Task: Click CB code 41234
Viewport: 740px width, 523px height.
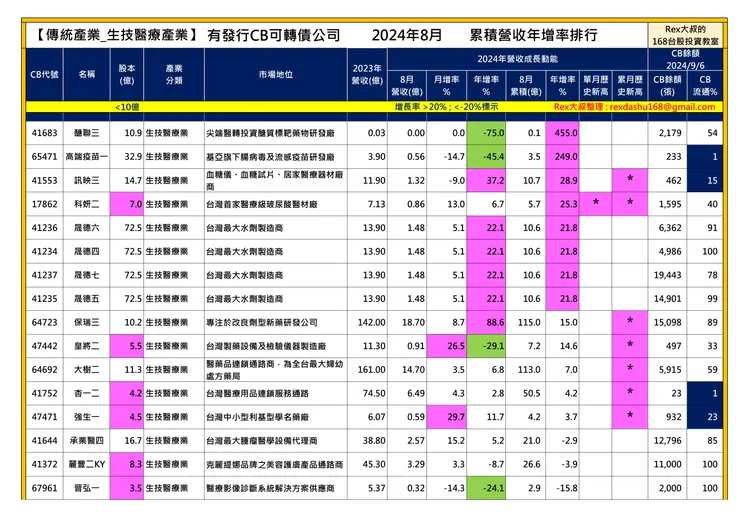Action: point(44,251)
